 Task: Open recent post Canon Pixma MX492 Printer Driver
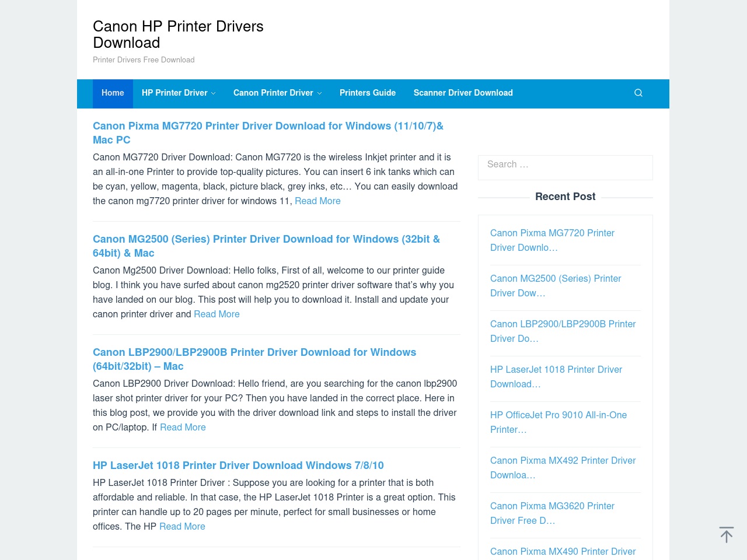[563, 468]
